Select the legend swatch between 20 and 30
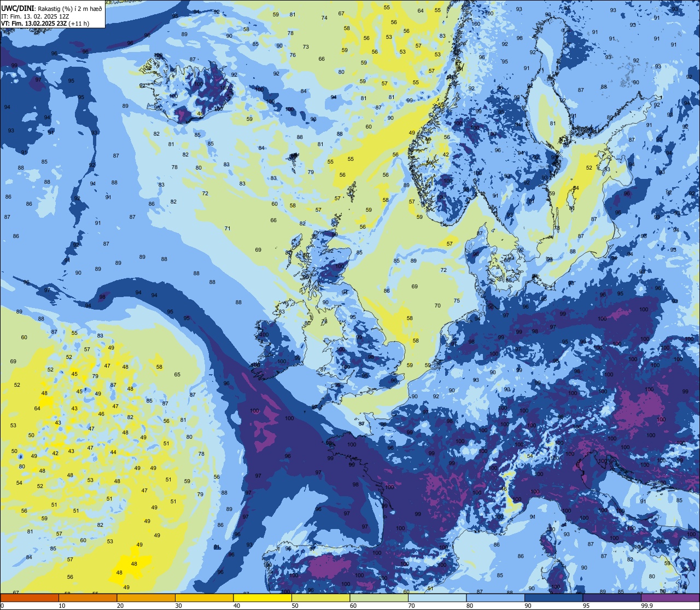 tap(146, 598)
